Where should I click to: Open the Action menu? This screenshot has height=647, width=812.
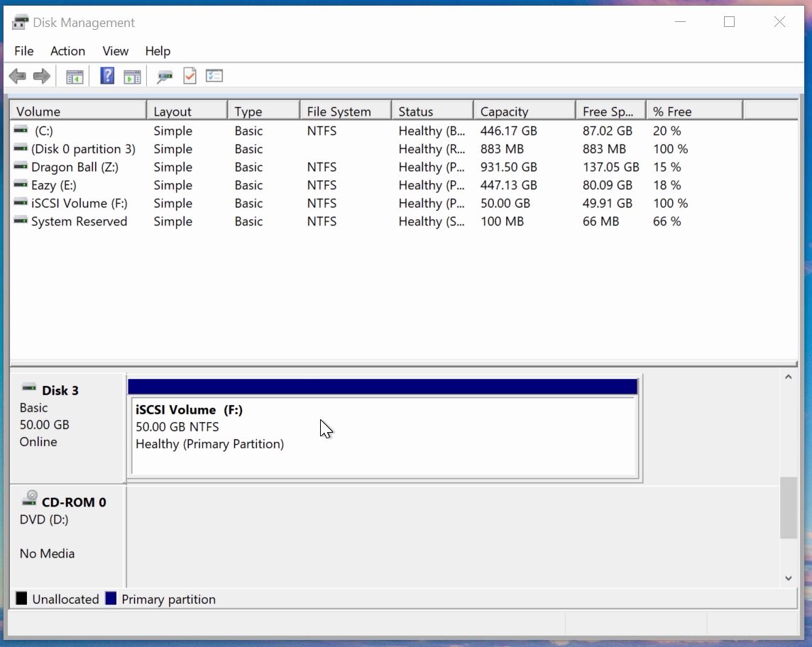[67, 51]
